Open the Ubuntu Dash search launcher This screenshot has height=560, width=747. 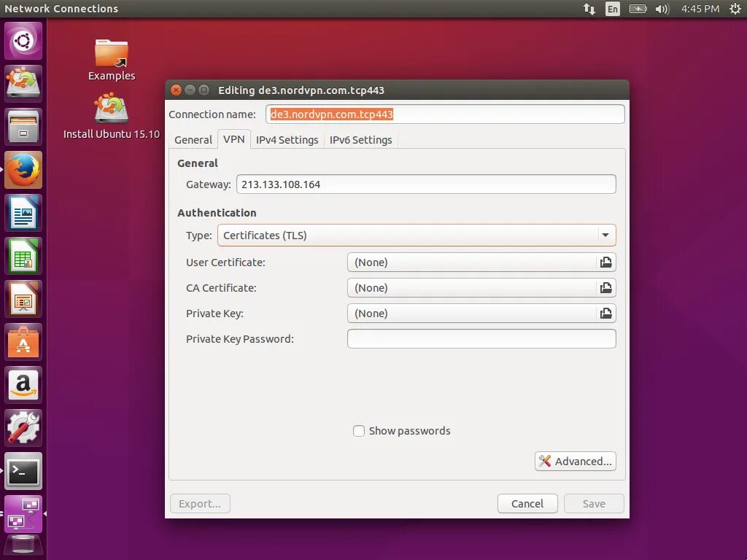23,41
